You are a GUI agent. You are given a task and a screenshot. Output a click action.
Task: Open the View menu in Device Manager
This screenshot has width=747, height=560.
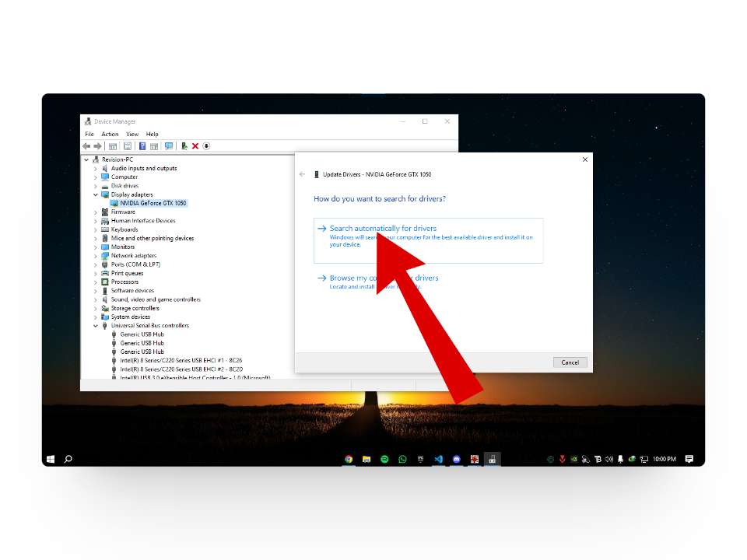(132, 135)
